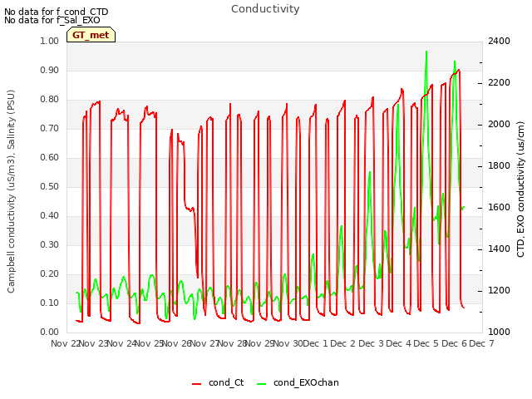Screen dimensions: 532x399
Task: Click the red cond_Ct legend swatch
Action: pyautogui.click(x=197, y=384)
